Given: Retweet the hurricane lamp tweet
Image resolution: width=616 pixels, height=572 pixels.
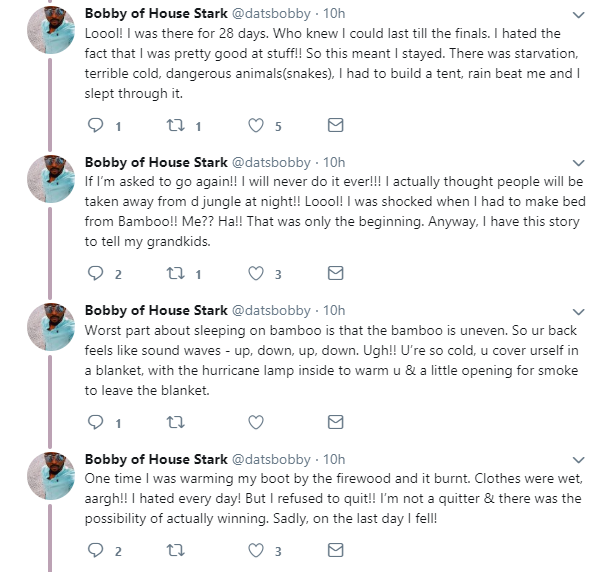Looking at the screenshot, I should coord(177,422).
